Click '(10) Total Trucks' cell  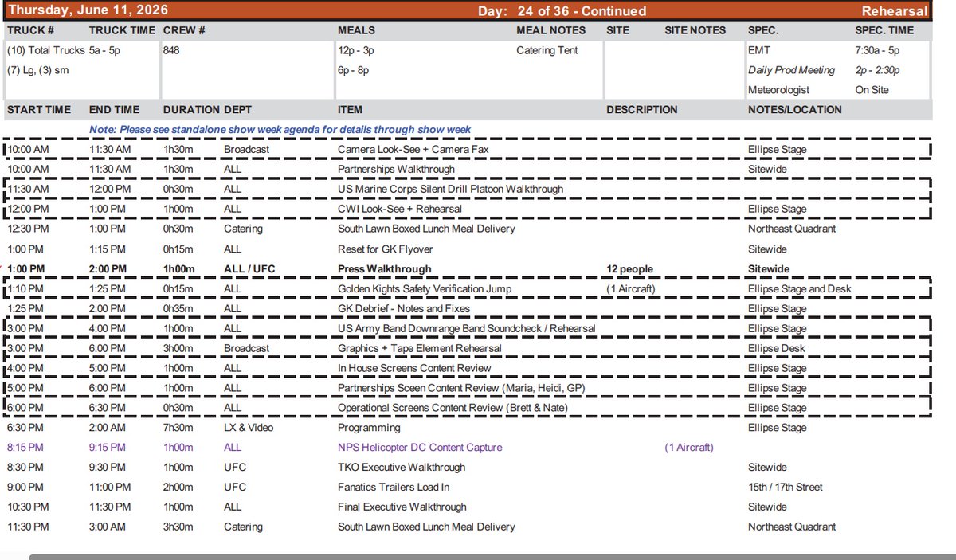(x=46, y=50)
